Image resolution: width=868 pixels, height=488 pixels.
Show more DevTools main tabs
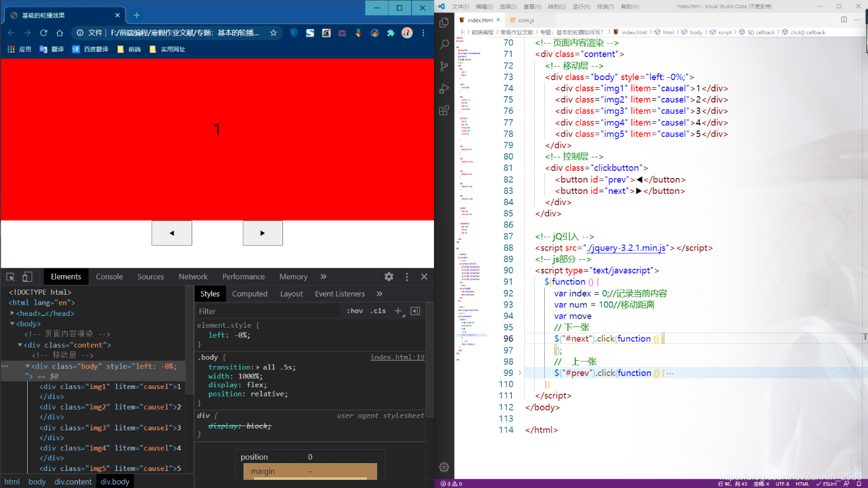pos(323,276)
